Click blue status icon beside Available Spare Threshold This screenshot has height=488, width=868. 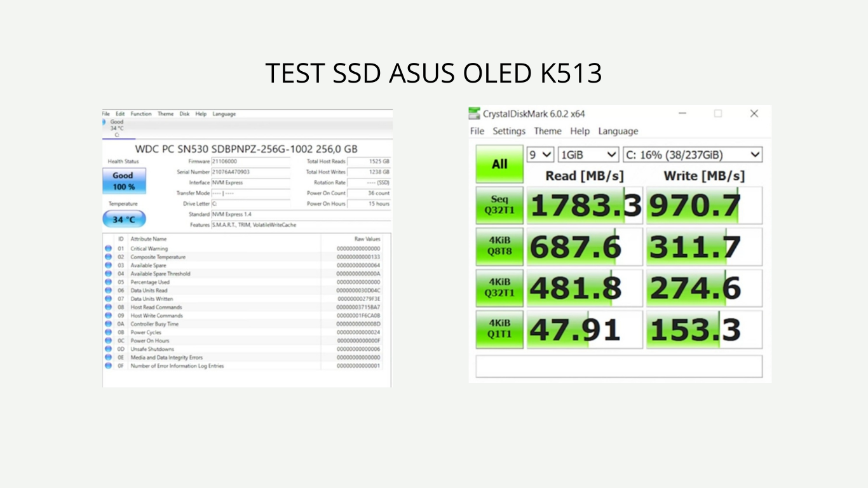point(108,274)
